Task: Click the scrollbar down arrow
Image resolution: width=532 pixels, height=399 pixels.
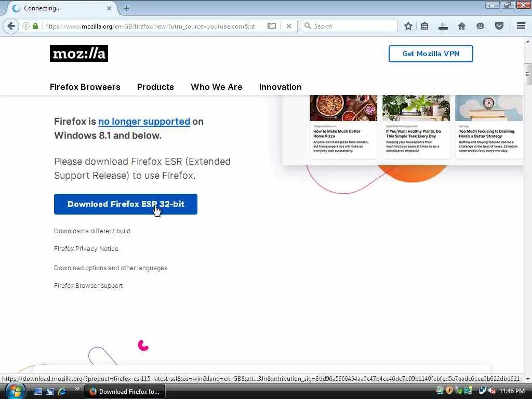Action: pos(527,378)
